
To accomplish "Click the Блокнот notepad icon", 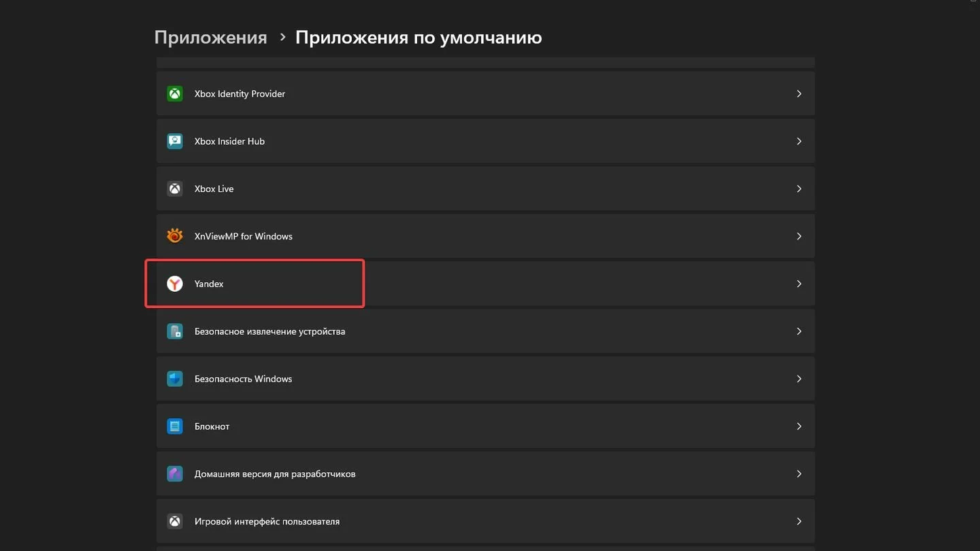I will coord(175,427).
